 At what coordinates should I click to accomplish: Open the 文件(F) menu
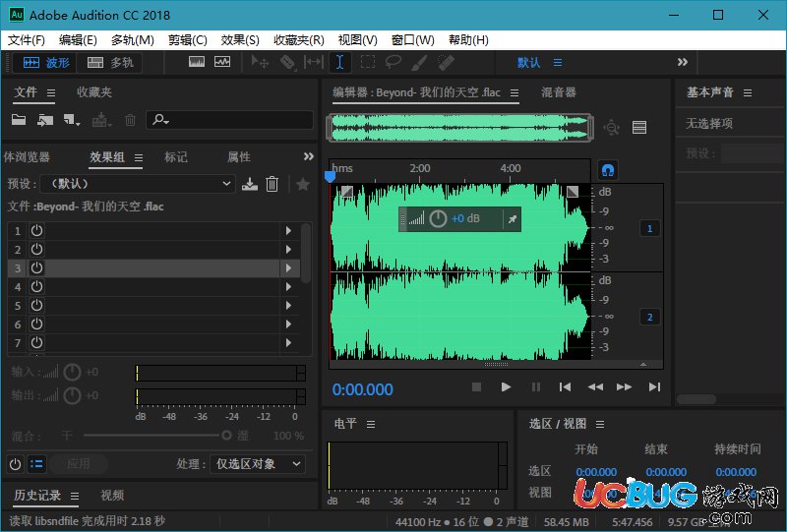[x=27, y=39]
